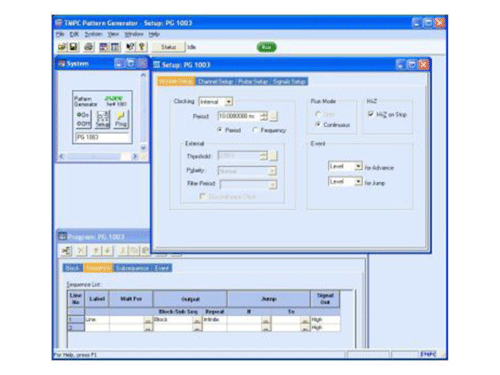
Task: Click the Period value input field
Action: [x=239, y=116]
